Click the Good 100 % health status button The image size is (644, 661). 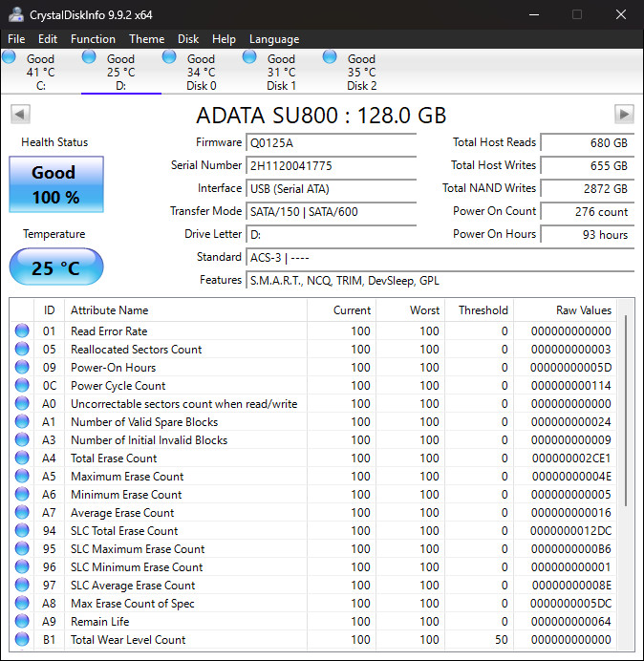coord(56,184)
